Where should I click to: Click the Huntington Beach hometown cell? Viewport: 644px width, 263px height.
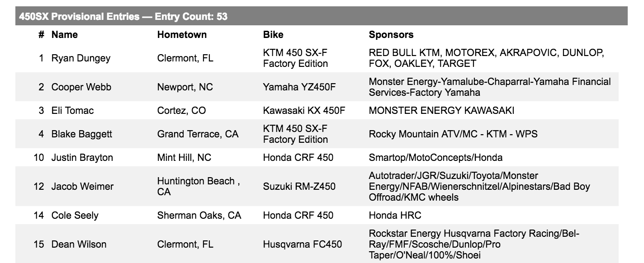[199, 187]
